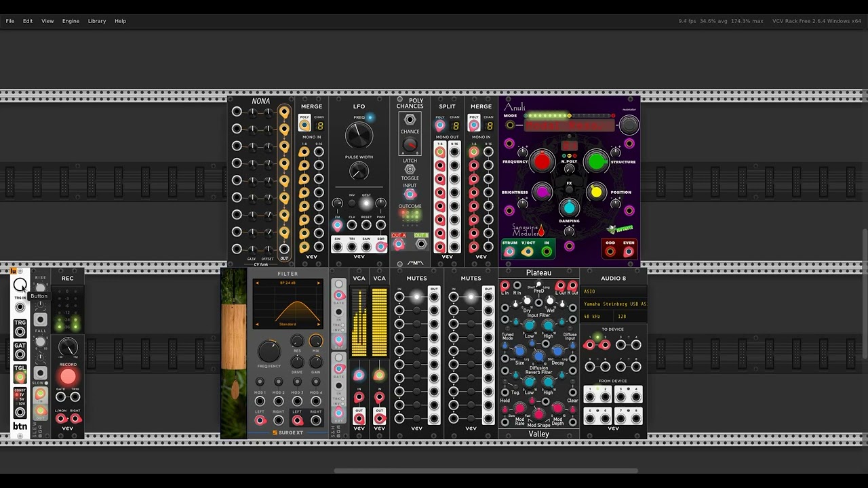This screenshot has height=488, width=868.
Task: Push the round button on btn module
Action: [x=20, y=285]
